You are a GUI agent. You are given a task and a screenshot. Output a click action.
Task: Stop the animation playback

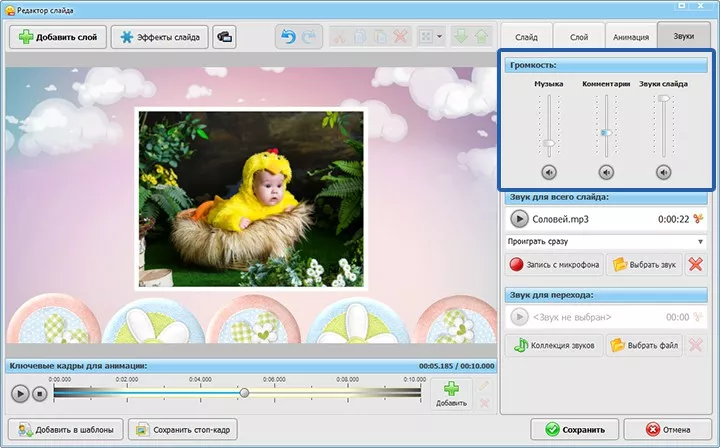pyautogui.click(x=40, y=393)
